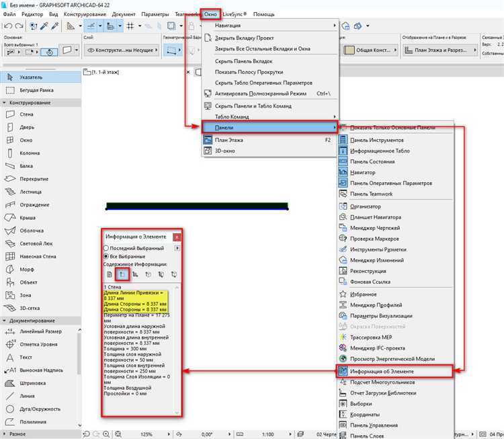Click the grid snap icon in toolbar
The image size is (504, 439).
pos(130,26)
